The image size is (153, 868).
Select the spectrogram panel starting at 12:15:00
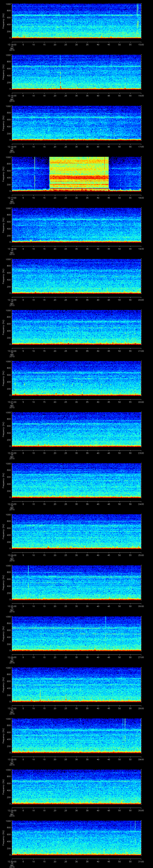pyautogui.click(x=77, y=72)
